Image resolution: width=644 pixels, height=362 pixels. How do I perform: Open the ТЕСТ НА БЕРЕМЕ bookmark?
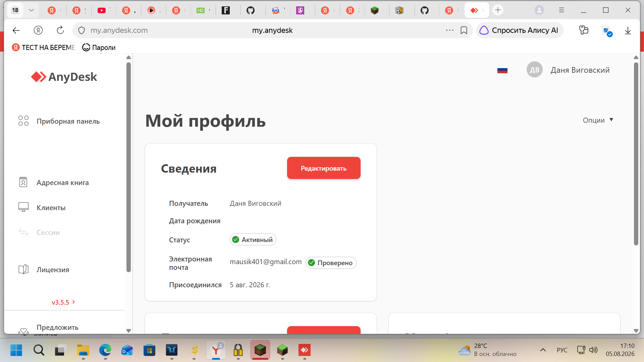(43, 48)
